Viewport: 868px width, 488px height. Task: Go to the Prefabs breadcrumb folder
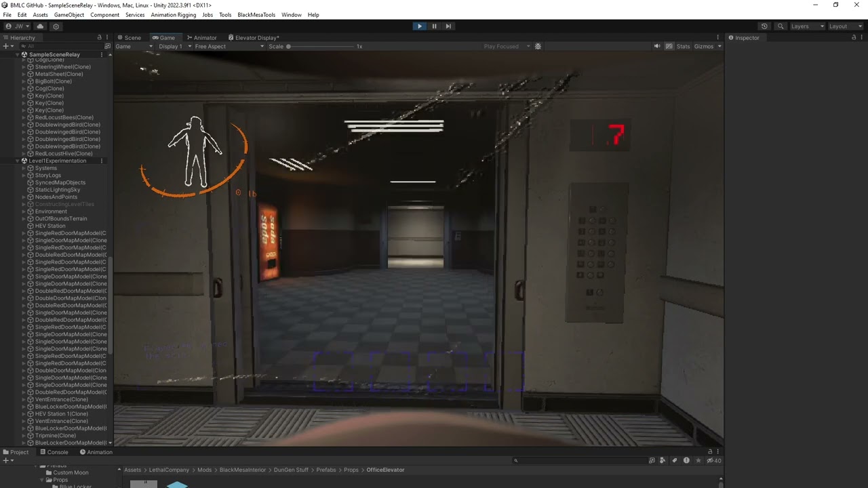pyautogui.click(x=325, y=470)
